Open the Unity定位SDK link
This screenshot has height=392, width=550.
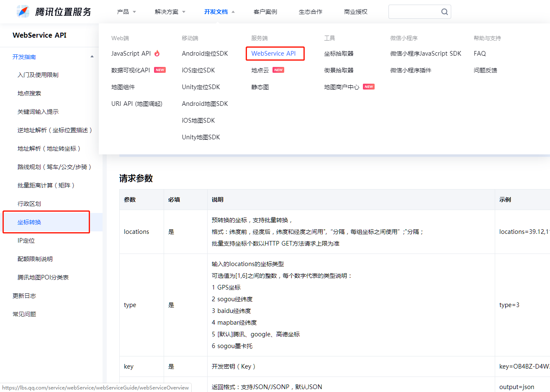tap(201, 87)
